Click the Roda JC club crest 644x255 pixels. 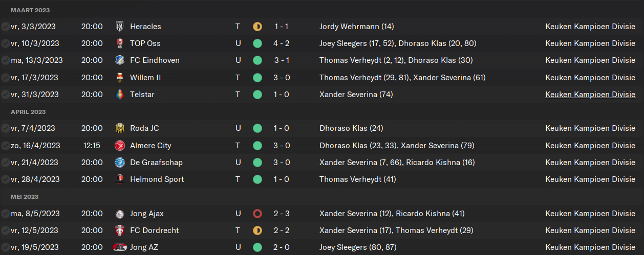pyautogui.click(x=120, y=128)
